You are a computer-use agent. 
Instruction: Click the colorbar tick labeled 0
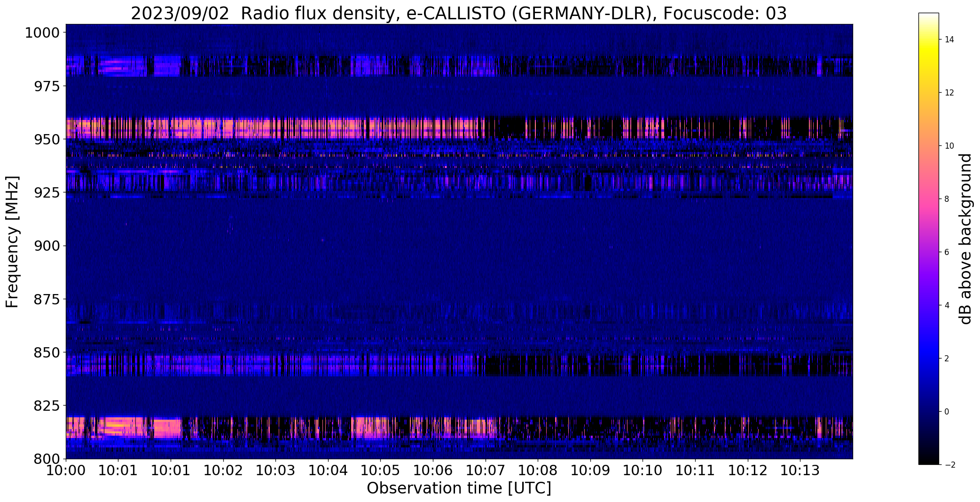coord(947,412)
